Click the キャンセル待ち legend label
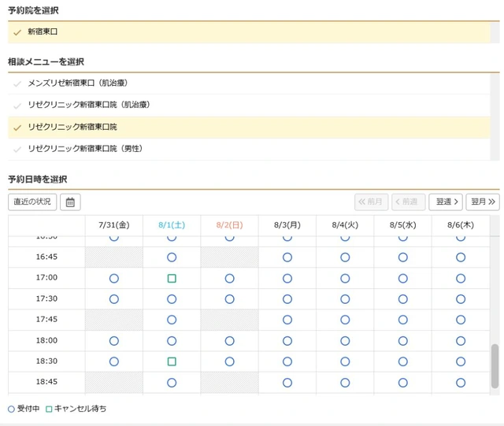504x426 pixels. point(80,409)
